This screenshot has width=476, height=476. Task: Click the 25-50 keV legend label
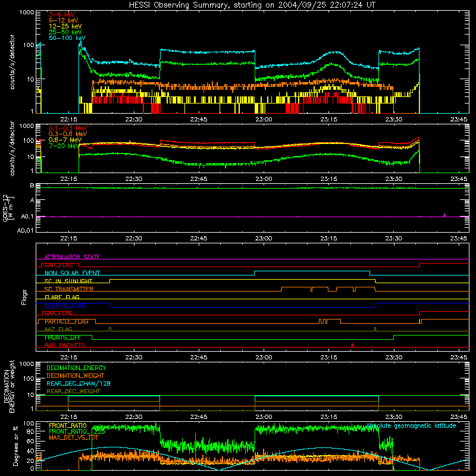point(65,32)
